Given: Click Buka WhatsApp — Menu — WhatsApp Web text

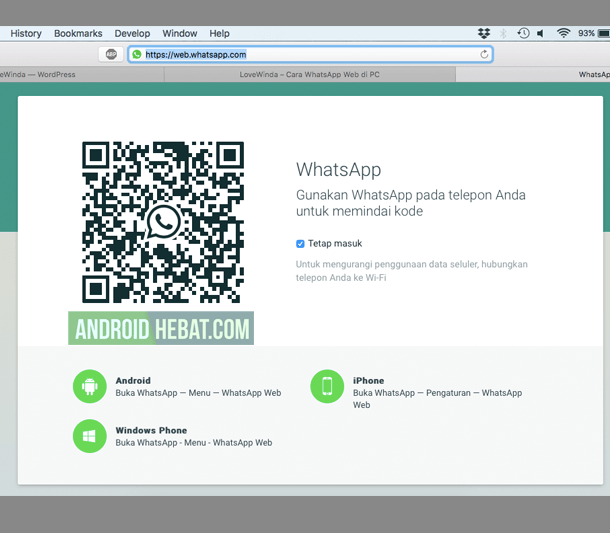Looking at the screenshot, I should tap(198, 393).
